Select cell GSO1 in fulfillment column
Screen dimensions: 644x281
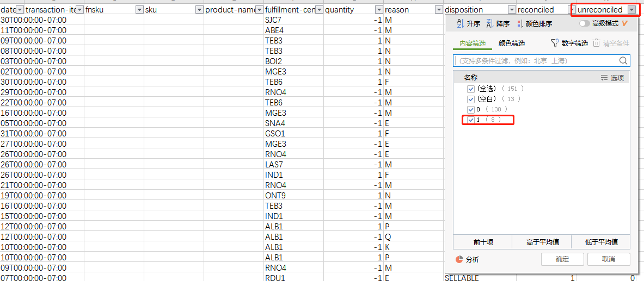pos(293,133)
